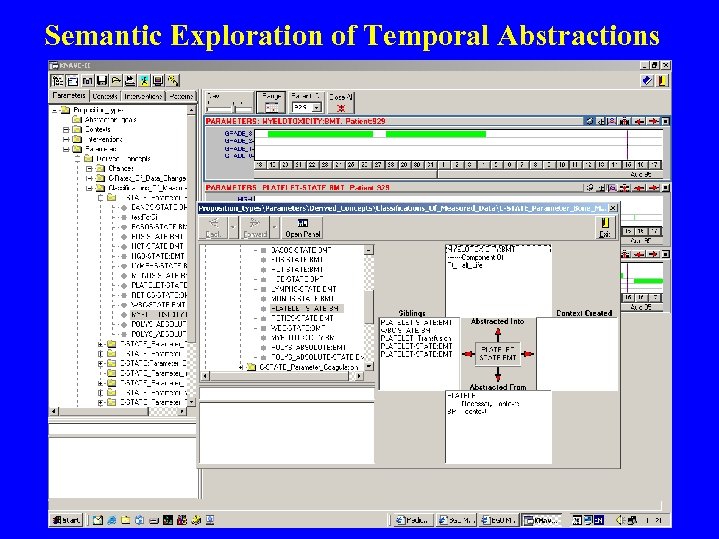Click the flag icon in main toolbar
This screenshot has height=539, width=719.
116,81
